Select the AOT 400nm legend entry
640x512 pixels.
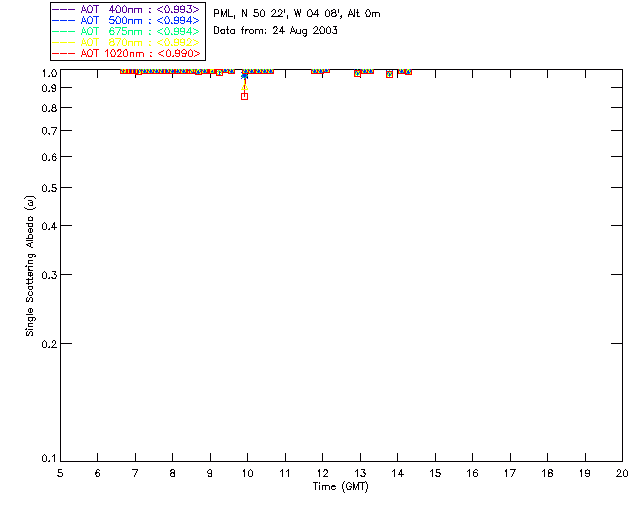click(126, 9)
